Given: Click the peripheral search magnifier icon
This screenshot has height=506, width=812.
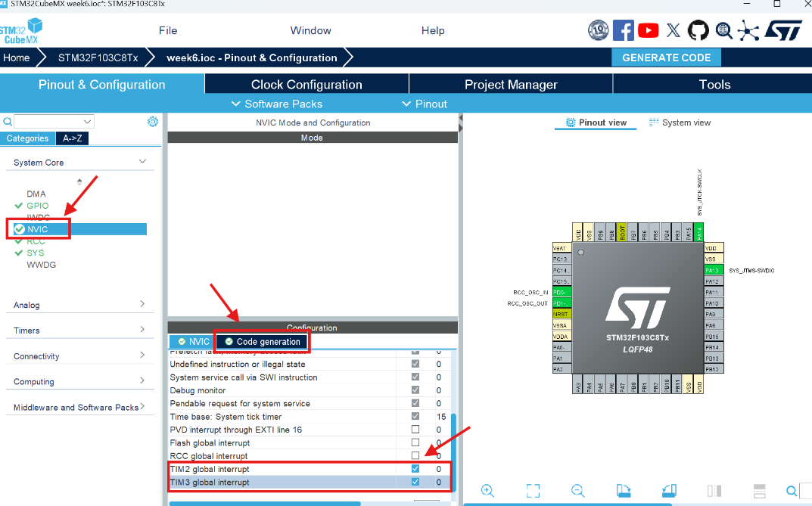Looking at the screenshot, I should [8, 122].
